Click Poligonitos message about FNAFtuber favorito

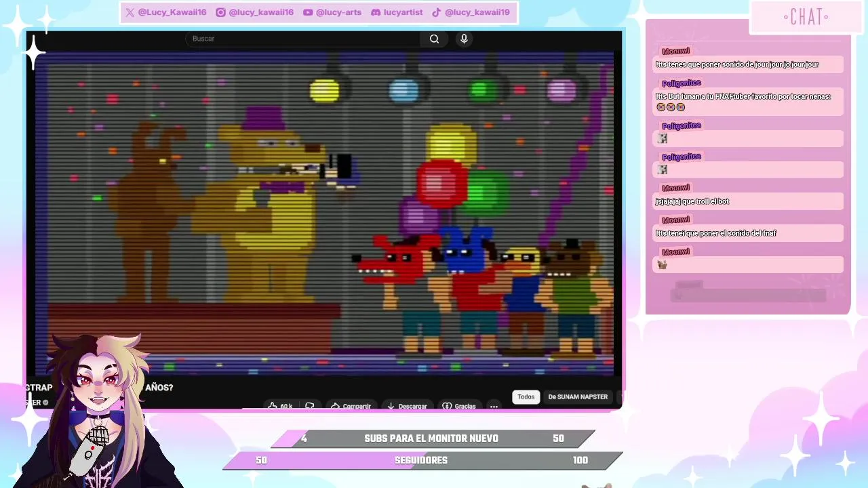pos(748,102)
